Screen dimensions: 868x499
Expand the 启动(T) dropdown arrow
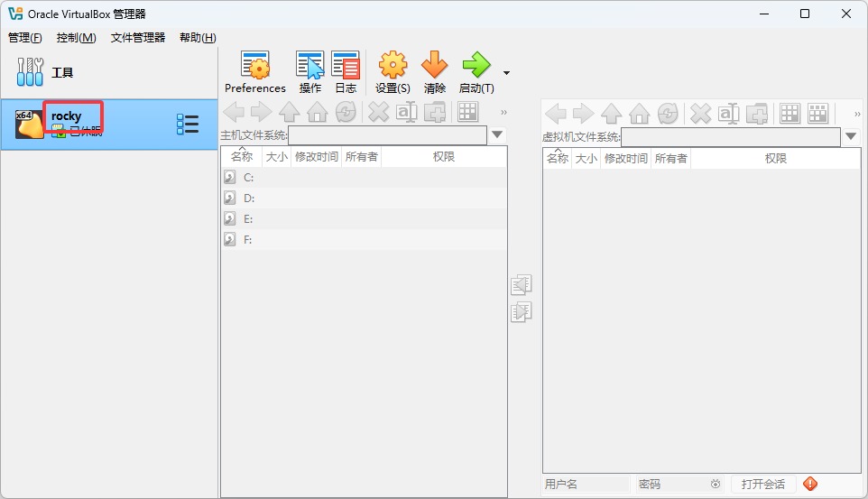tap(506, 73)
